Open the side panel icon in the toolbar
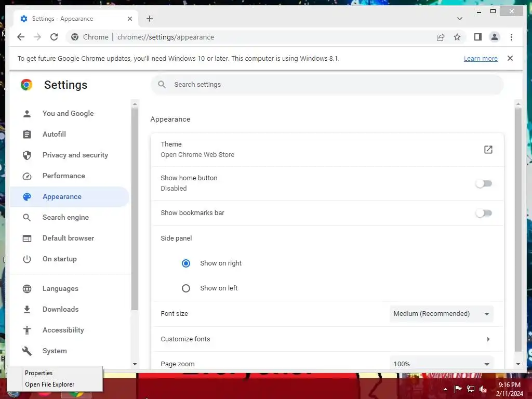 pos(478,37)
